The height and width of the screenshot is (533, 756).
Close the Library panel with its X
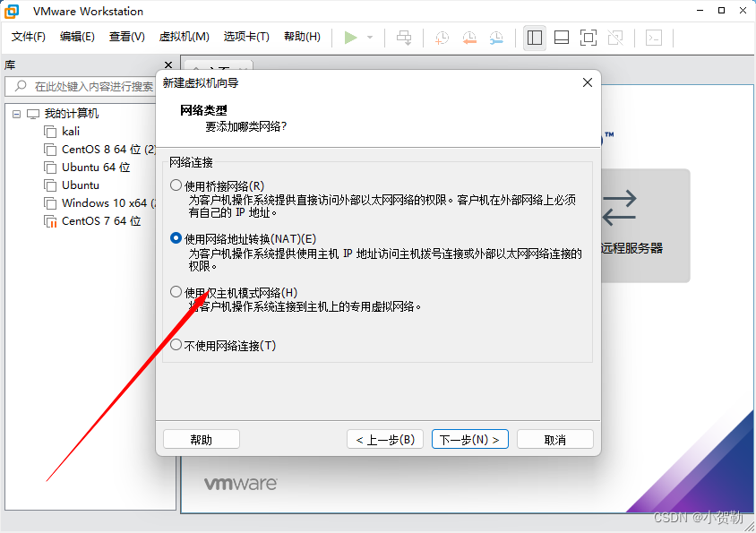click(168, 64)
